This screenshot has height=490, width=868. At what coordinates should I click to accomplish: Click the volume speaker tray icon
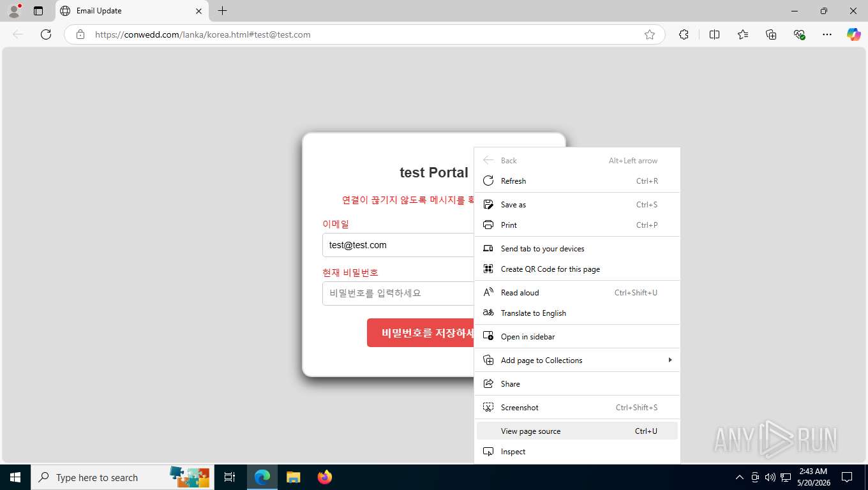tap(770, 477)
